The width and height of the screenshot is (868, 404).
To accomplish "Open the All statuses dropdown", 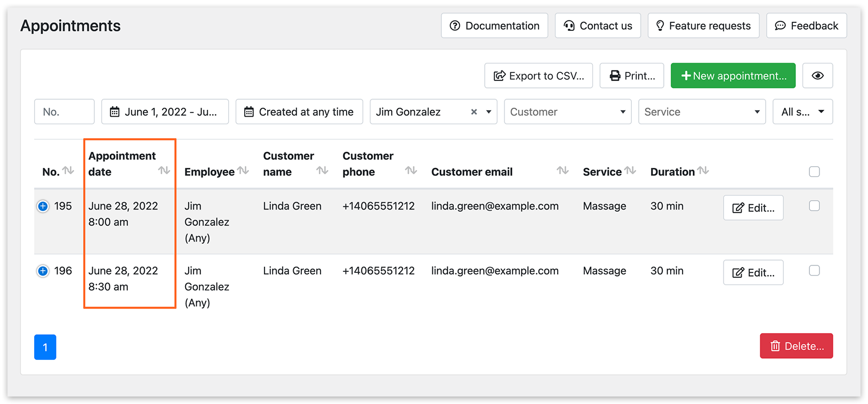I will 802,112.
